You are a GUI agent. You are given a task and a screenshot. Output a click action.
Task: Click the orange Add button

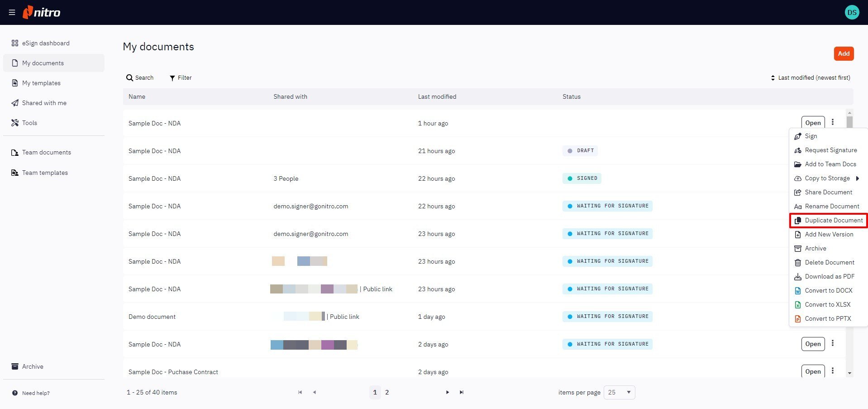(x=843, y=53)
